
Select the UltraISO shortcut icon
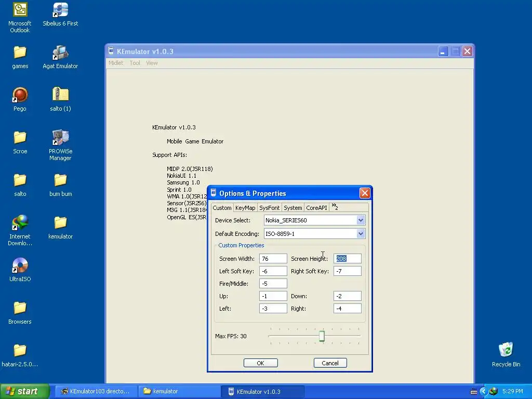click(20, 265)
